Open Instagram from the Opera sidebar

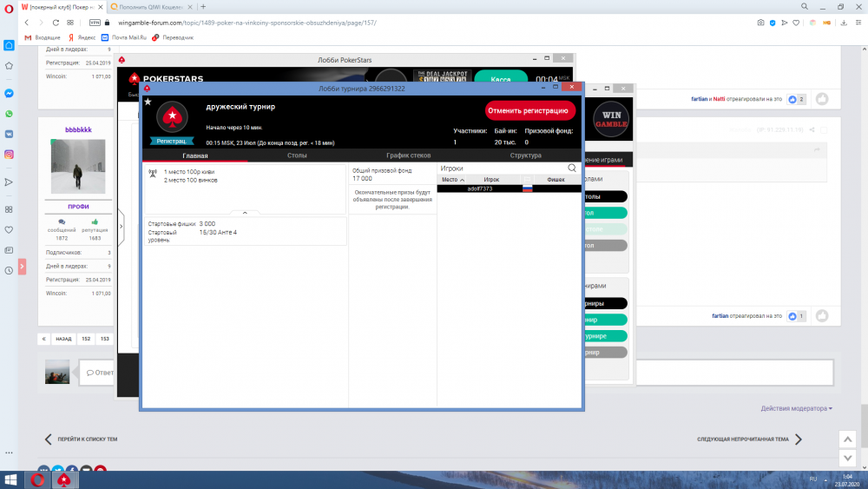(x=9, y=154)
